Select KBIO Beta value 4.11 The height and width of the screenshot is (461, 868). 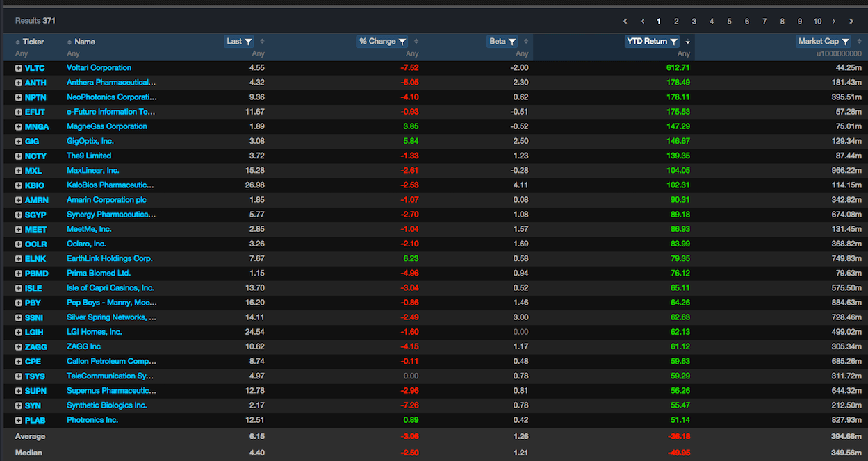point(520,185)
